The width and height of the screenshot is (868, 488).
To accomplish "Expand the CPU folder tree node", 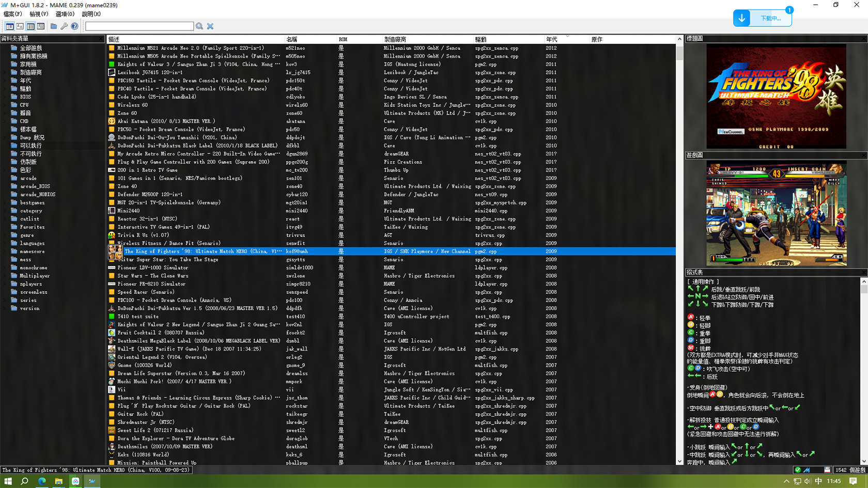I will tap(5, 105).
